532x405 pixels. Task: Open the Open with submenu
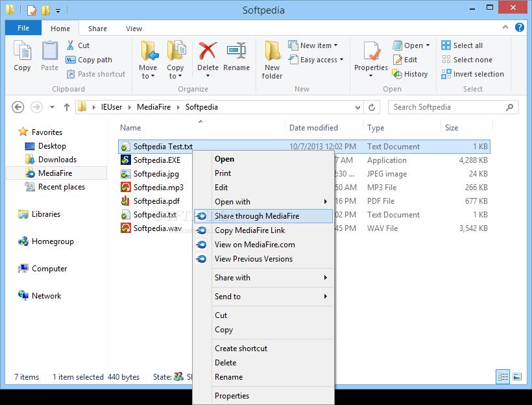coord(263,202)
